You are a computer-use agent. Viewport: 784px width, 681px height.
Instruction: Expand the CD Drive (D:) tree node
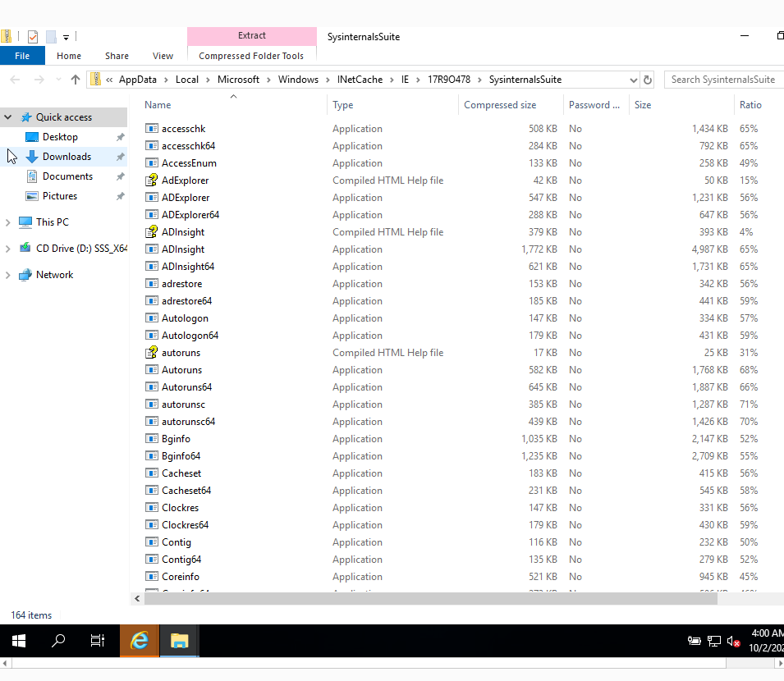click(x=7, y=249)
